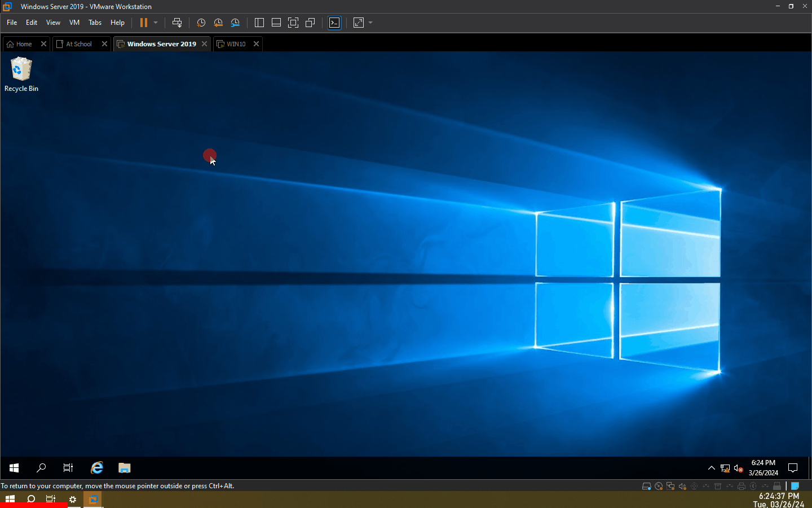Open Task View in the guest taskbar
Image resolution: width=812 pixels, height=508 pixels.
68,468
